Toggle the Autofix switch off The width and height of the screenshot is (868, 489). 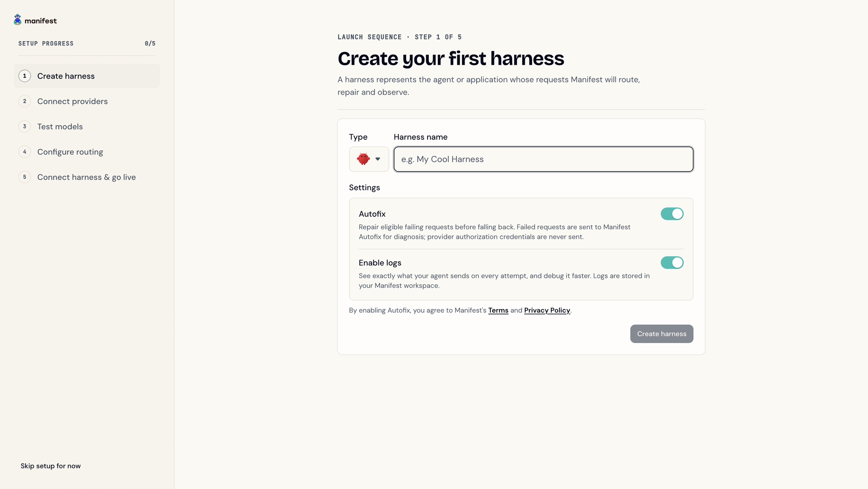point(672,214)
